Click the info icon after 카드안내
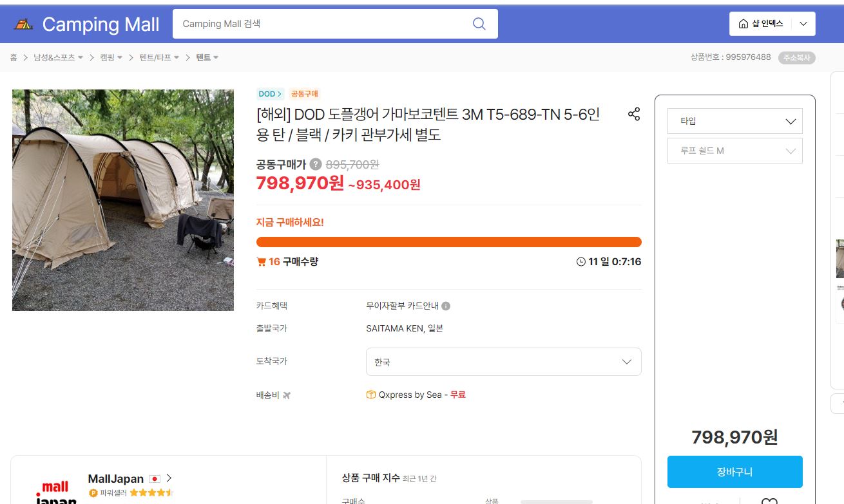This screenshot has height=504, width=844. click(446, 306)
